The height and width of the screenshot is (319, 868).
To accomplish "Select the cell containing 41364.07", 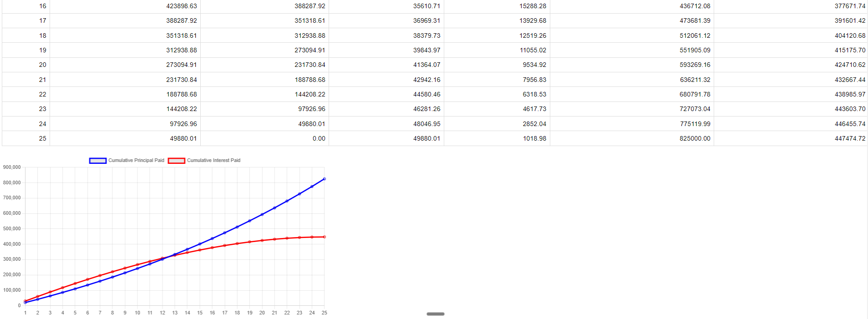I will click(426, 65).
